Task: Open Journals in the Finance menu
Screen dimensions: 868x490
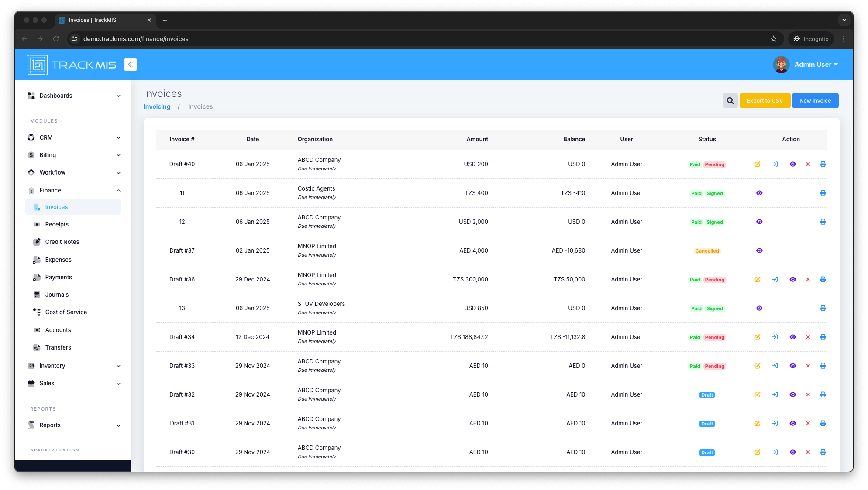Action: coord(57,295)
